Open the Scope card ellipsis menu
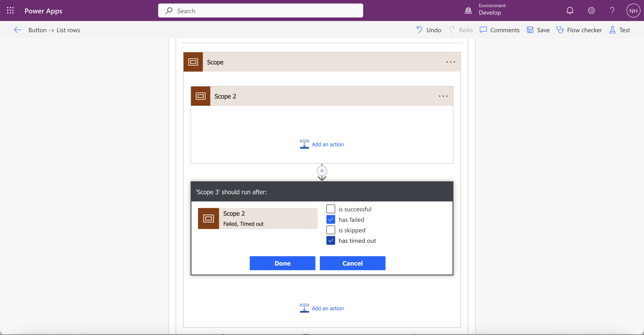 point(450,62)
